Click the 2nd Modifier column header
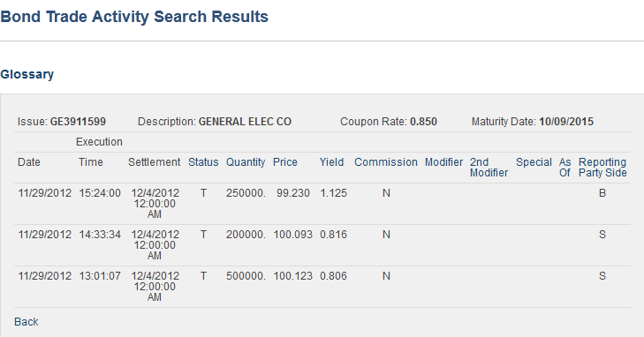This screenshot has width=644, height=337. (x=489, y=168)
